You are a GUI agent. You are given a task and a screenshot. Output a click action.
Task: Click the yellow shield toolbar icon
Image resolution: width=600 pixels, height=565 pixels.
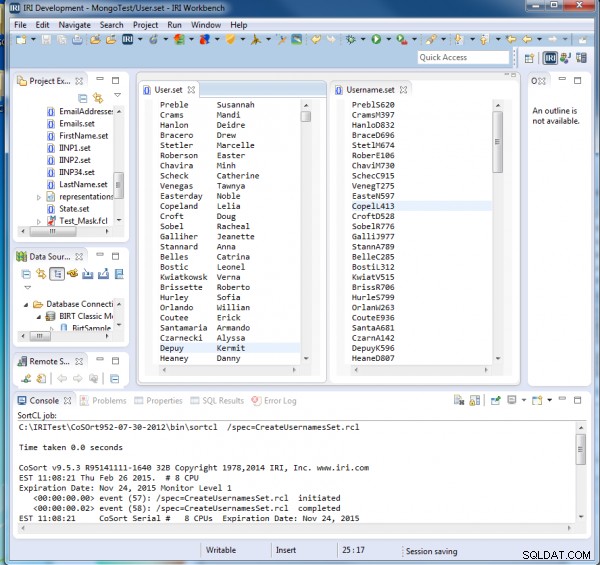[230, 39]
